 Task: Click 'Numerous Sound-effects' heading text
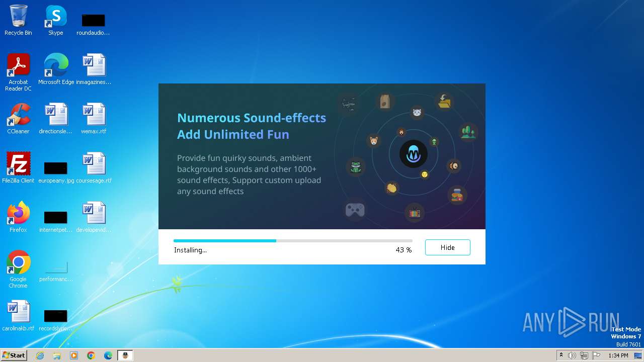click(x=252, y=118)
